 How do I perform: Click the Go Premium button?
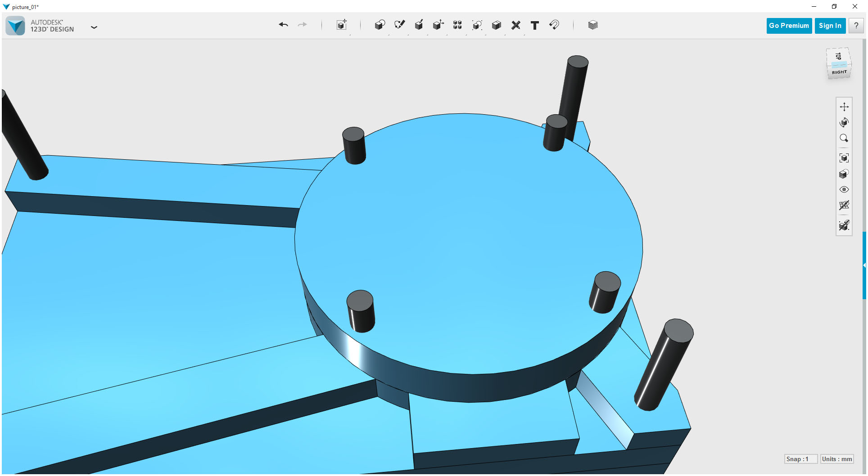(x=789, y=26)
